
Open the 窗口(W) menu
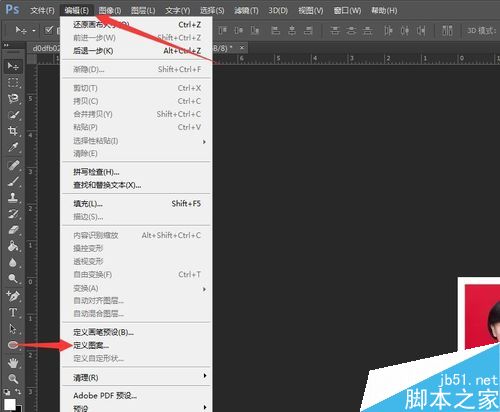coord(347,11)
